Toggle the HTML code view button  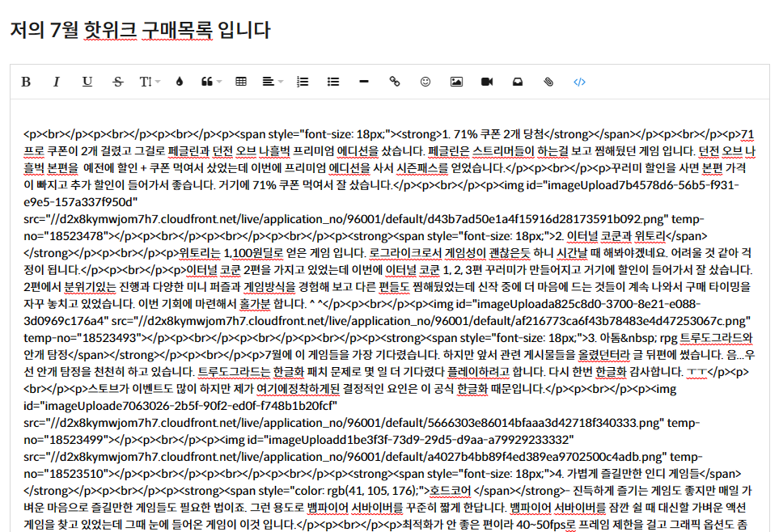579,82
